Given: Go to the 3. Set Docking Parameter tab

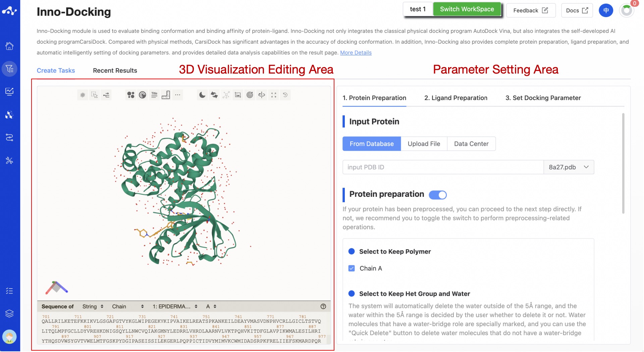Looking at the screenshot, I should click(x=543, y=98).
